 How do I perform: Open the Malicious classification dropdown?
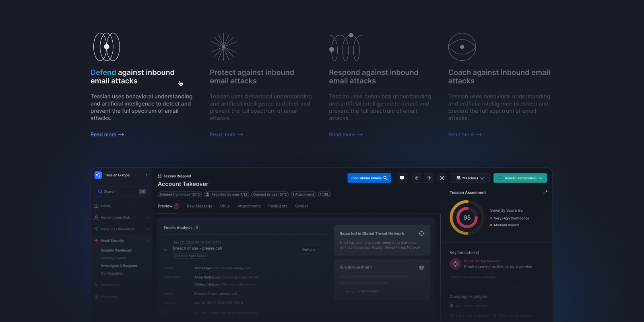[470, 178]
